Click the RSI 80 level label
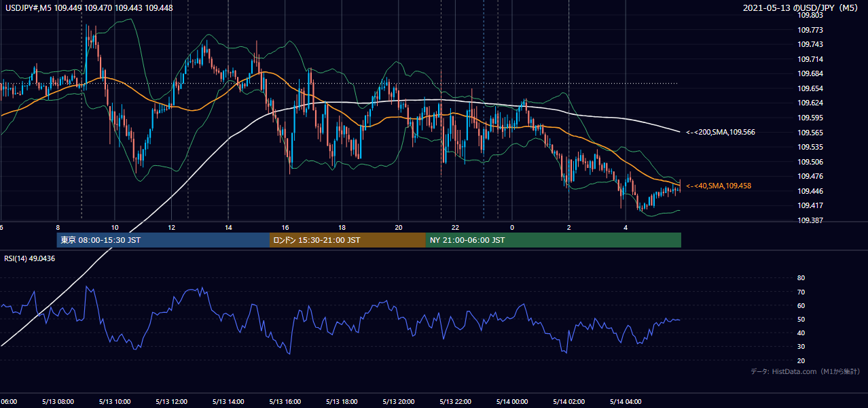 pos(801,277)
